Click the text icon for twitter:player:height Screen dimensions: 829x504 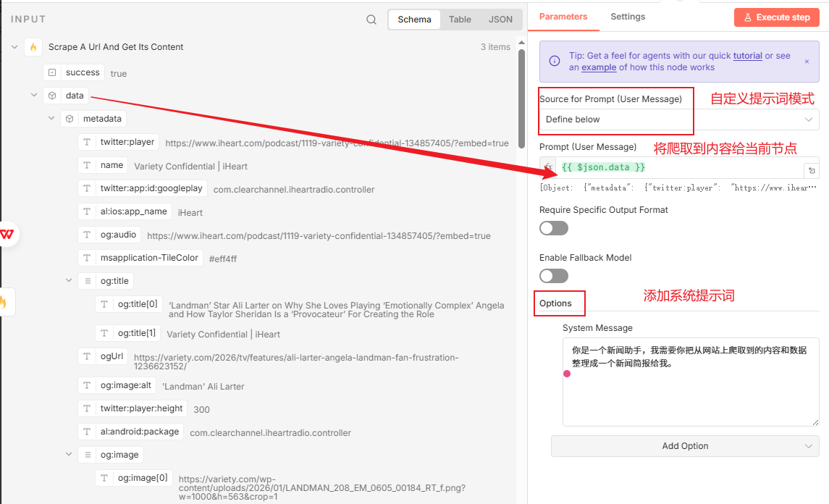click(x=87, y=408)
